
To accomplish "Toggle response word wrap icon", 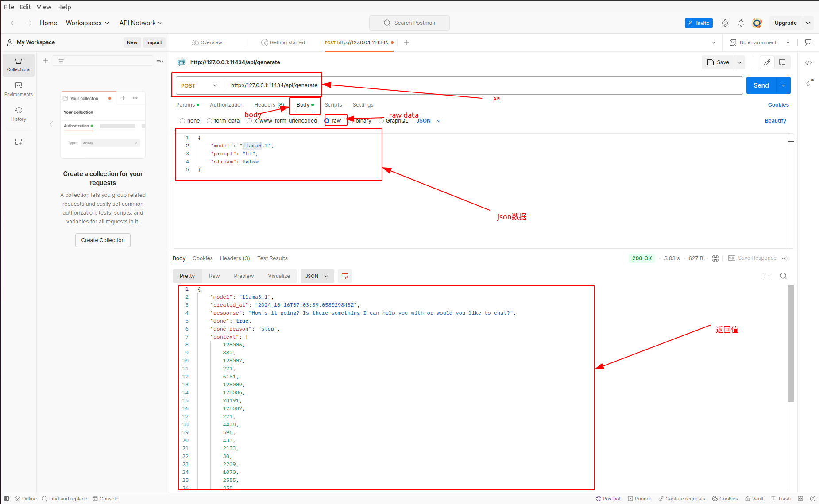I will click(345, 276).
